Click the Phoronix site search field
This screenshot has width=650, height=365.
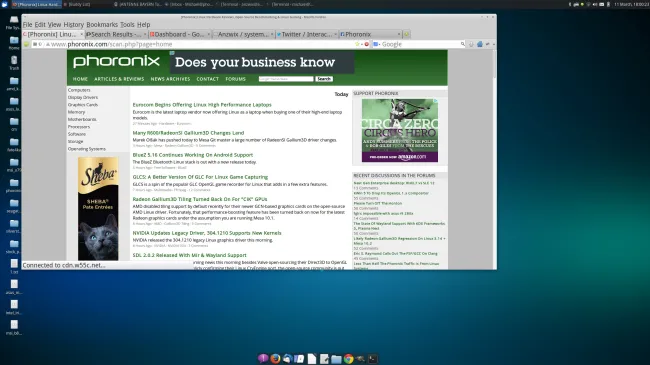[x=286, y=79]
